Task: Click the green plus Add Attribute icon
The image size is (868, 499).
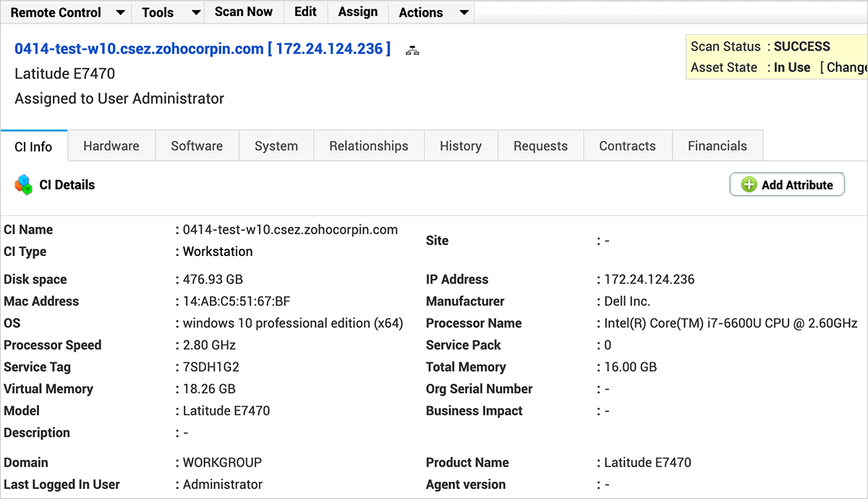Action: click(x=749, y=185)
